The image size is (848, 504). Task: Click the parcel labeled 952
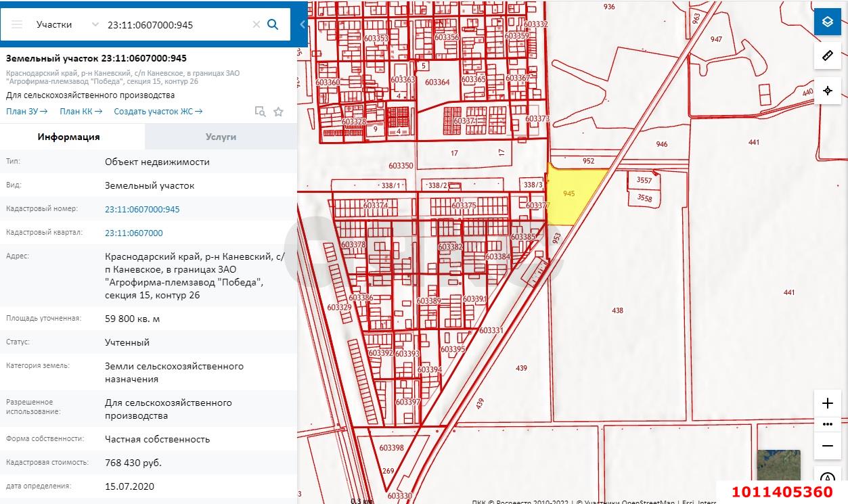pos(588,161)
